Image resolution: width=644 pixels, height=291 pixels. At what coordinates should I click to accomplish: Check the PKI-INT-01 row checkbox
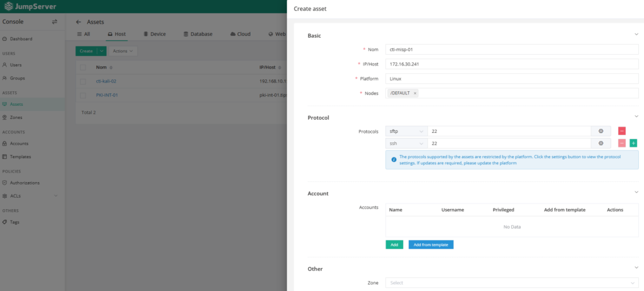point(83,95)
